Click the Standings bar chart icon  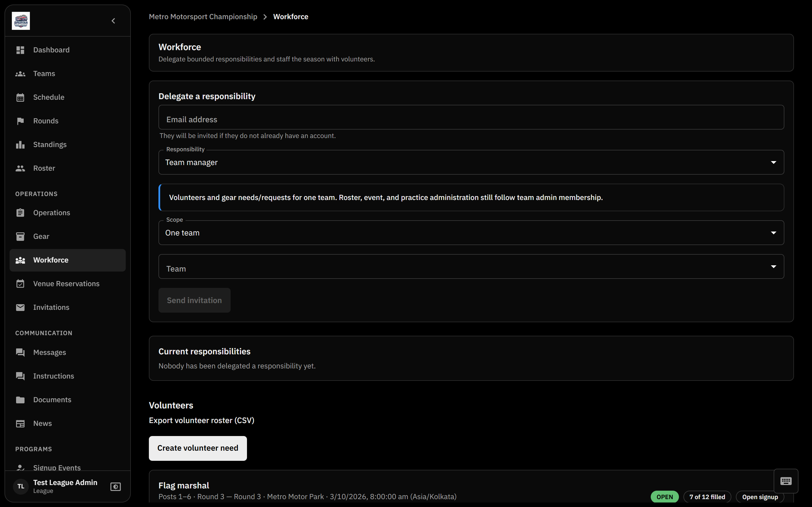pos(21,144)
